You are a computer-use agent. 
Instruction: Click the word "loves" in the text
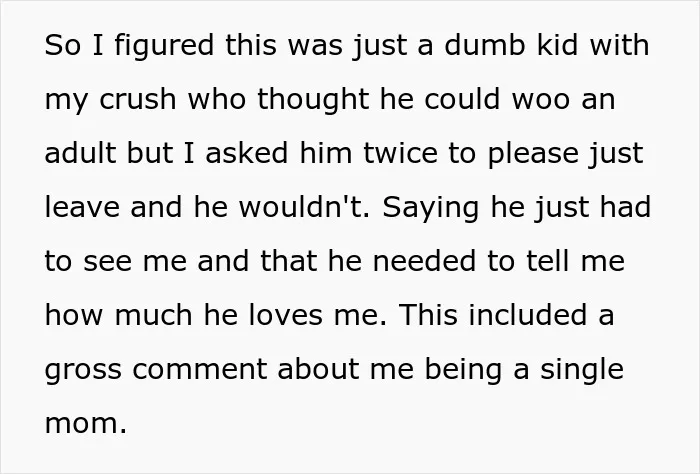point(285,315)
